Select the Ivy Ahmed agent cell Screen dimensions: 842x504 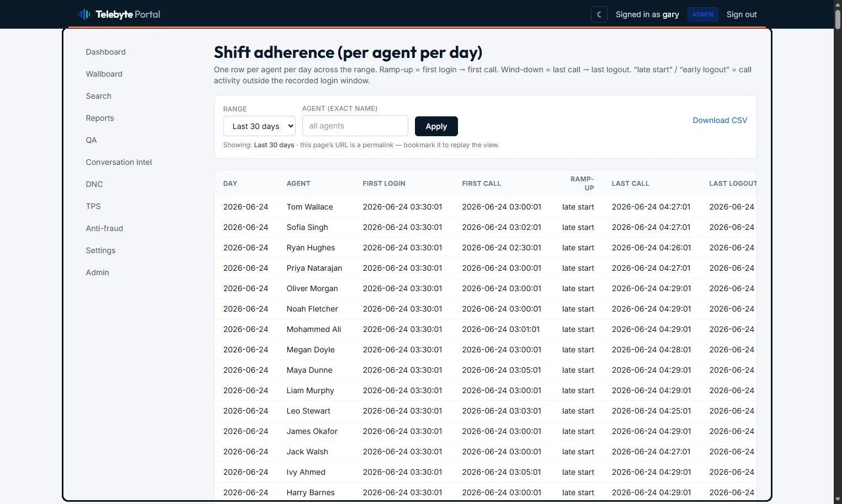[306, 472]
